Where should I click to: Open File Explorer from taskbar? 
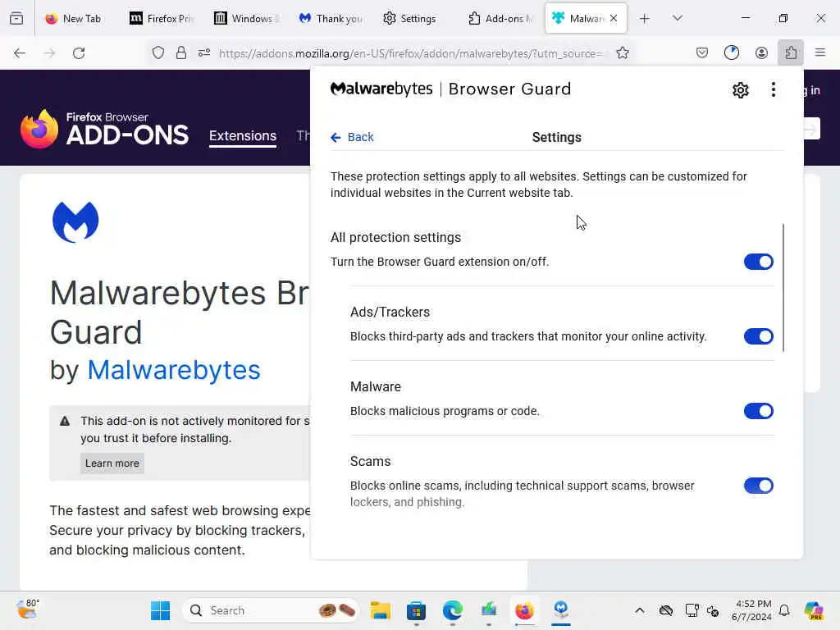pyautogui.click(x=381, y=610)
